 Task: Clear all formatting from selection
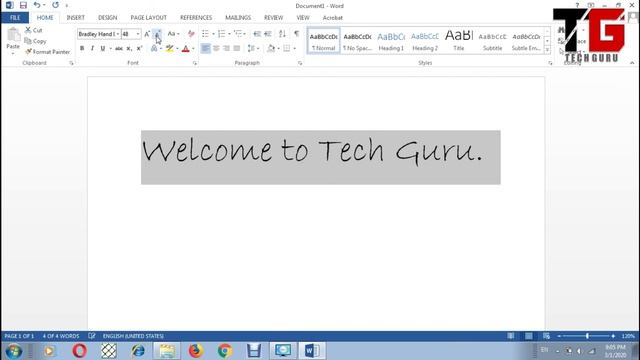tap(191, 34)
